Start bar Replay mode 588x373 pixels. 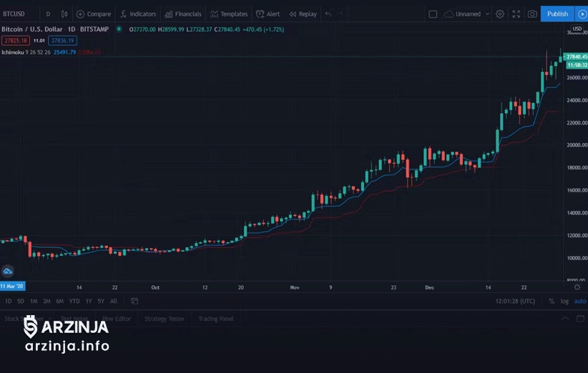(303, 14)
